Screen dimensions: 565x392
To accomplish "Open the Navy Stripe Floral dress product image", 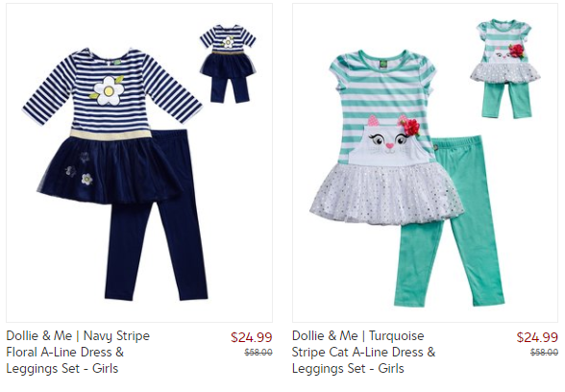I will click(x=139, y=163).
